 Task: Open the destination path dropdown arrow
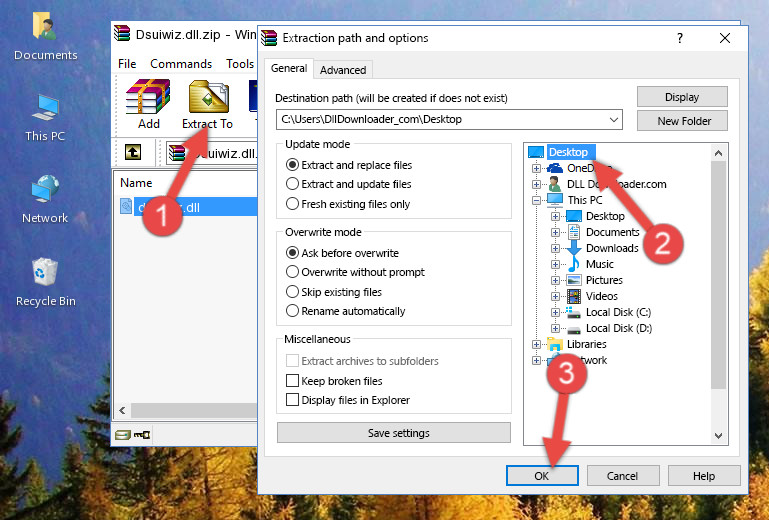click(614, 120)
